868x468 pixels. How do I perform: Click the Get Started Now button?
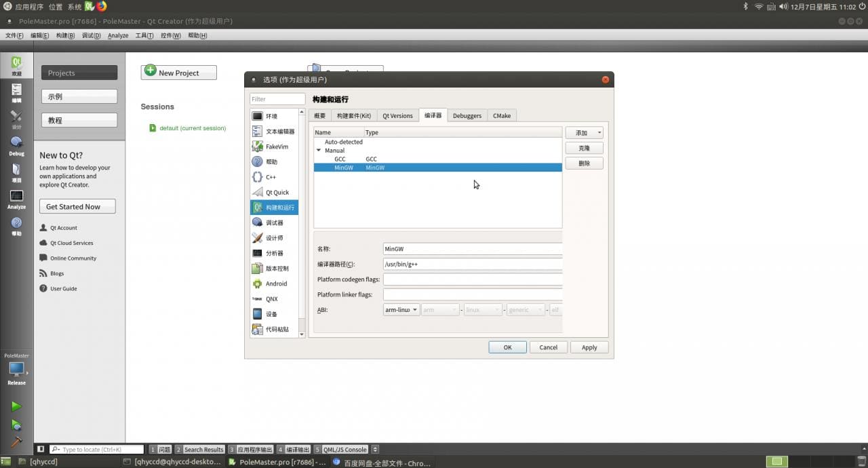(x=77, y=206)
